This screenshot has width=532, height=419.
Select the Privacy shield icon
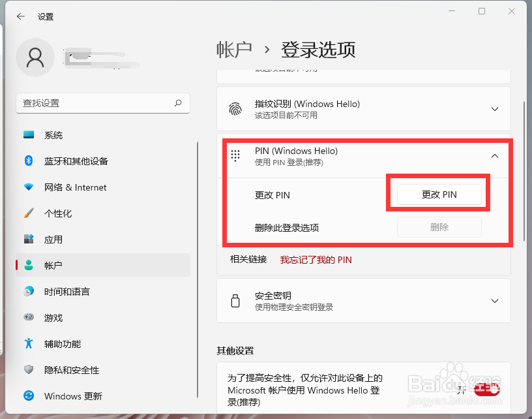29,369
